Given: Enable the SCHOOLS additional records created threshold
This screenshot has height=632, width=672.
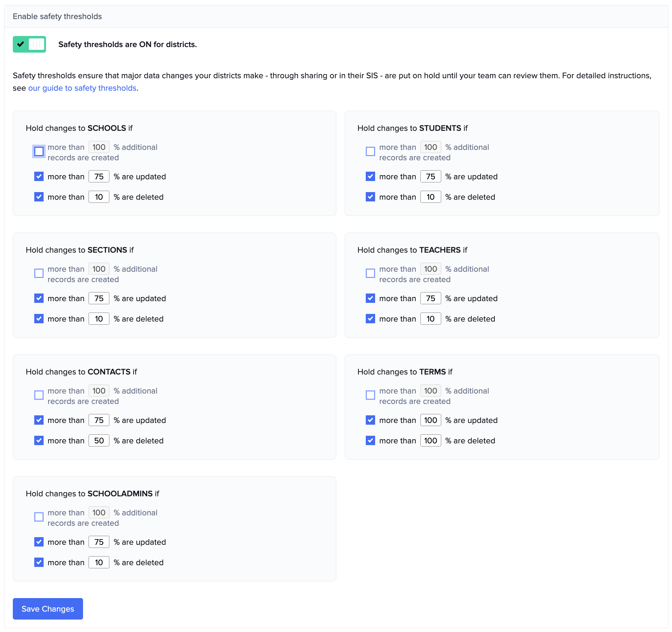Looking at the screenshot, I should pyautogui.click(x=38, y=152).
